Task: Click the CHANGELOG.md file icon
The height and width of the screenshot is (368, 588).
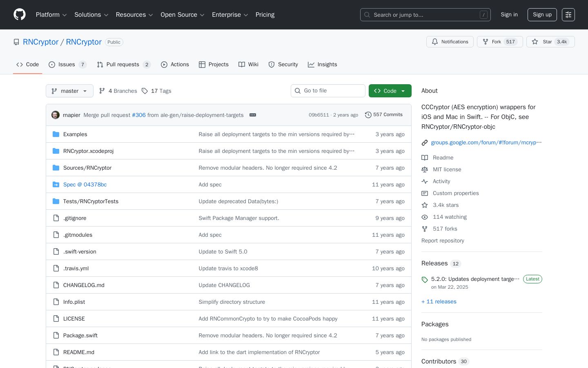Action: pos(56,285)
